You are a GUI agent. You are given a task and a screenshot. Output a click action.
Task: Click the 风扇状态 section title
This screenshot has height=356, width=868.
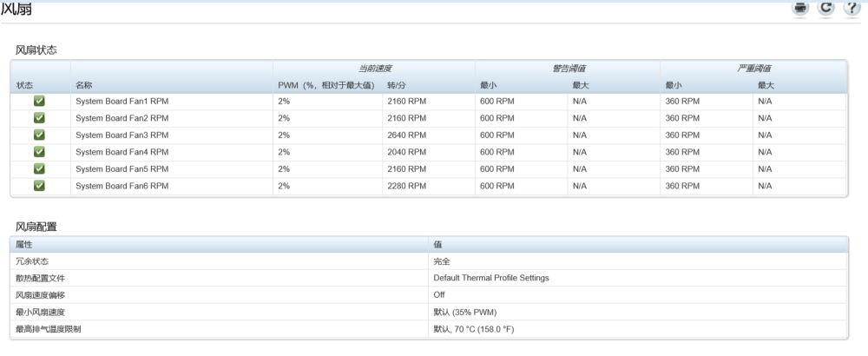point(36,49)
